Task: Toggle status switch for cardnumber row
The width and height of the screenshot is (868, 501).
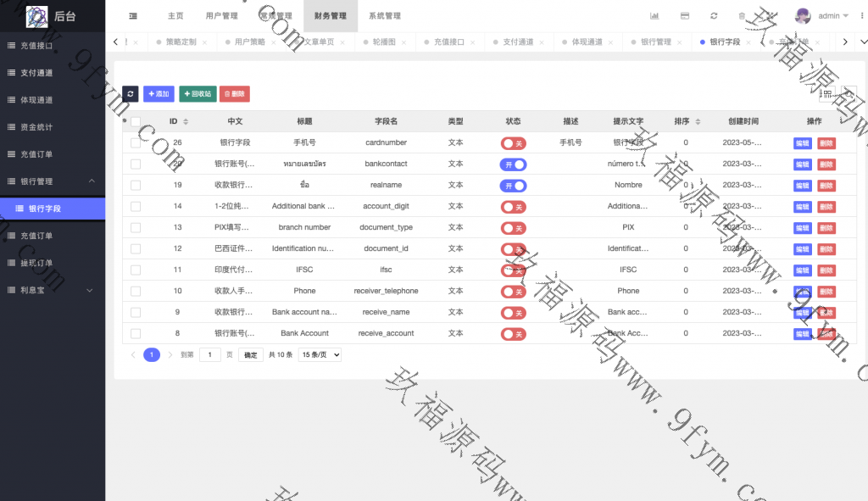Action: point(513,143)
